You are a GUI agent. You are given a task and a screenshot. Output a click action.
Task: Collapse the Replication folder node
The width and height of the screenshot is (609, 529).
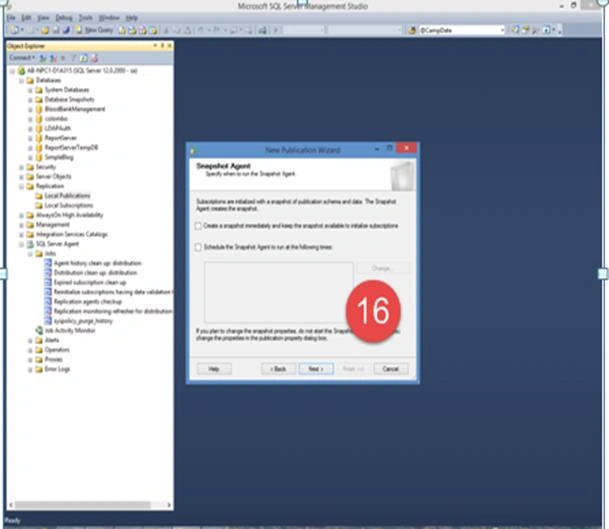tap(21, 186)
